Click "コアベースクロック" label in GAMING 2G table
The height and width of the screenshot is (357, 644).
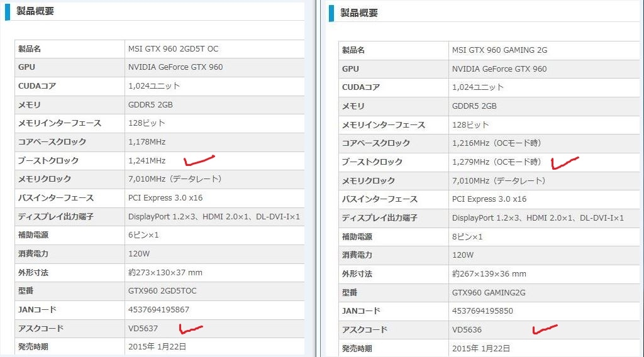[x=376, y=143]
